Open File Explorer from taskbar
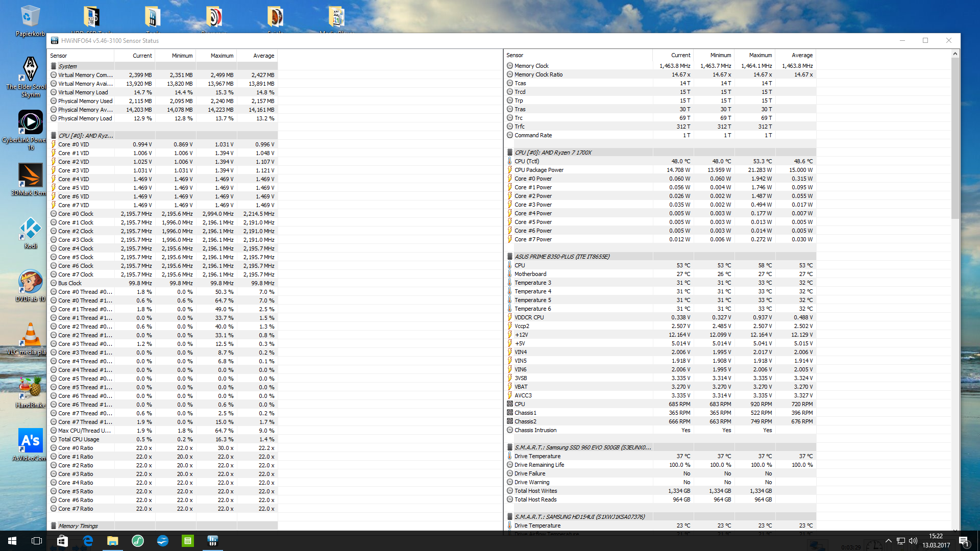980x551 pixels. tap(112, 541)
